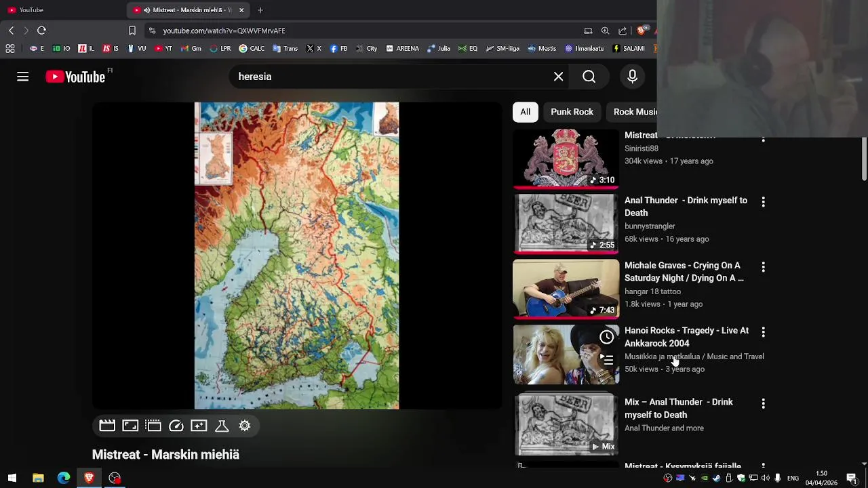Open options for the Sinivisti88 video
Image resolution: width=868 pixels, height=488 pixels.
tap(764, 138)
